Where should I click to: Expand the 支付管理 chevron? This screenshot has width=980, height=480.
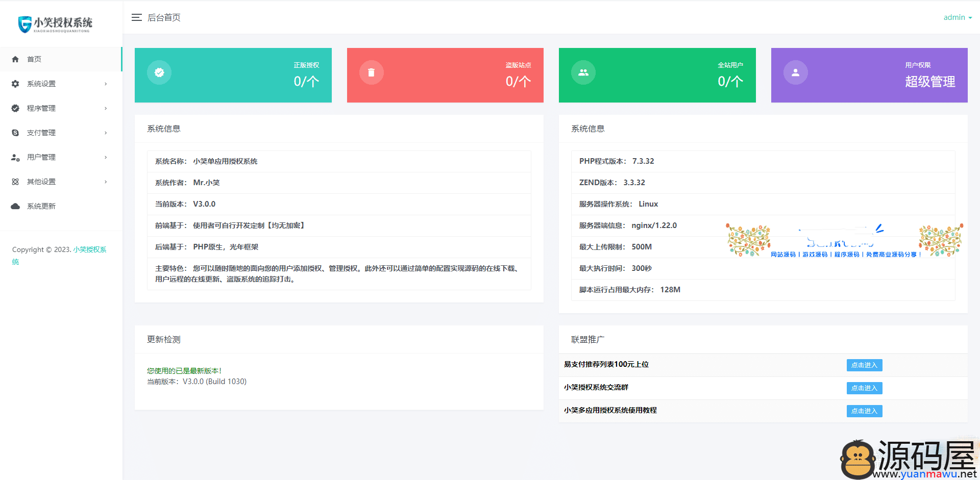(x=106, y=133)
